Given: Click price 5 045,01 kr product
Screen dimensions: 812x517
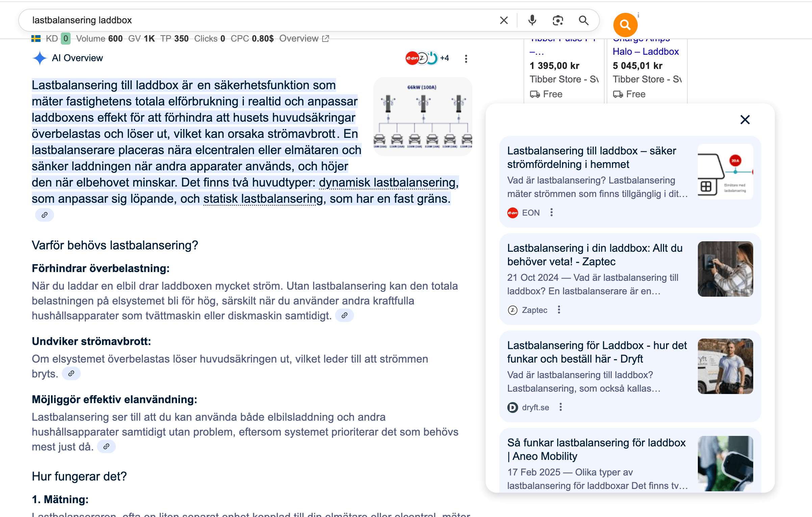Looking at the screenshot, I should [x=637, y=66].
